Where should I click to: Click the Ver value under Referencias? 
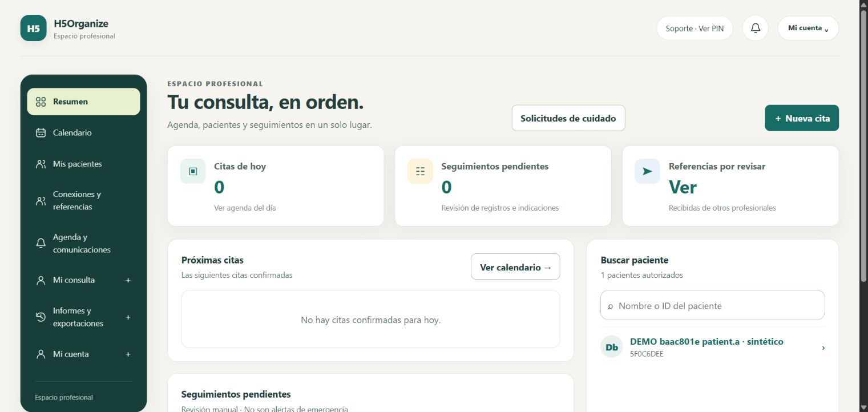coord(683,187)
